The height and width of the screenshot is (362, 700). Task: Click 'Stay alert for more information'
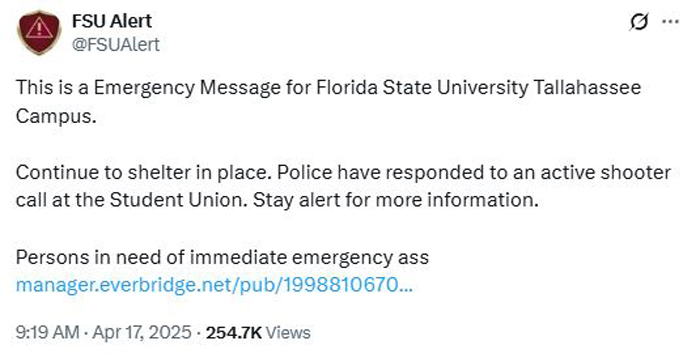396,200
